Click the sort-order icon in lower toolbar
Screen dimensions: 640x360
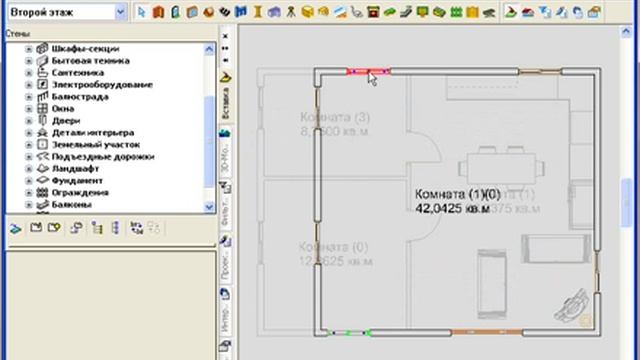136,228
